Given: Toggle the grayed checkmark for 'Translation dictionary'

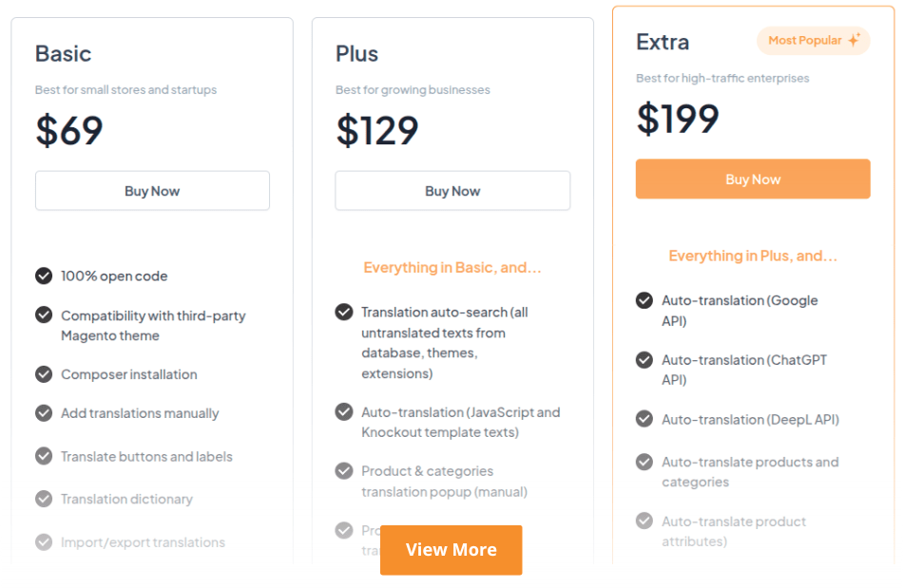Looking at the screenshot, I should 44,499.
